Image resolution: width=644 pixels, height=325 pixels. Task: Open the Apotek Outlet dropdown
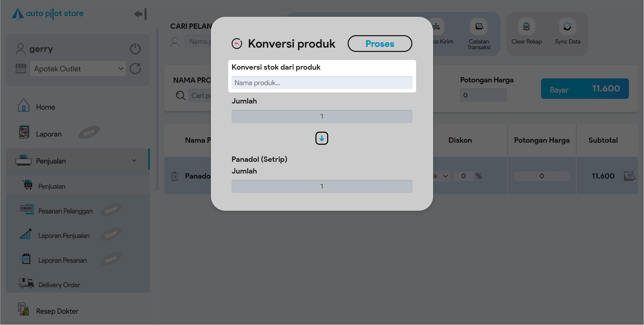(x=78, y=69)
